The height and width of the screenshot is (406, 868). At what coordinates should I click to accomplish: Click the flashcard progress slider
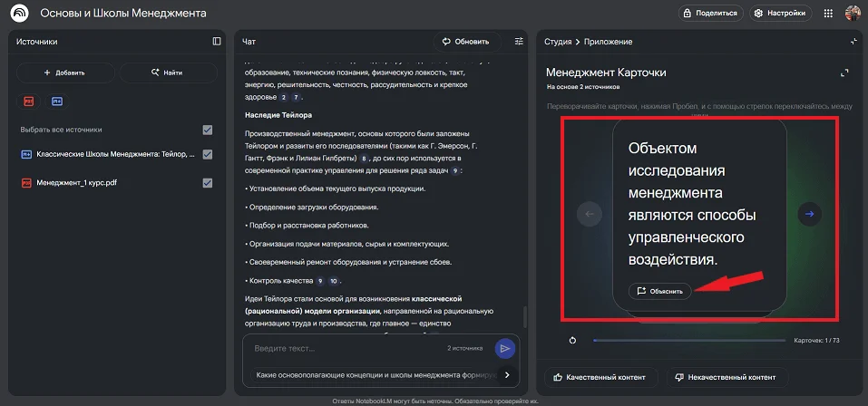(688, 341)
